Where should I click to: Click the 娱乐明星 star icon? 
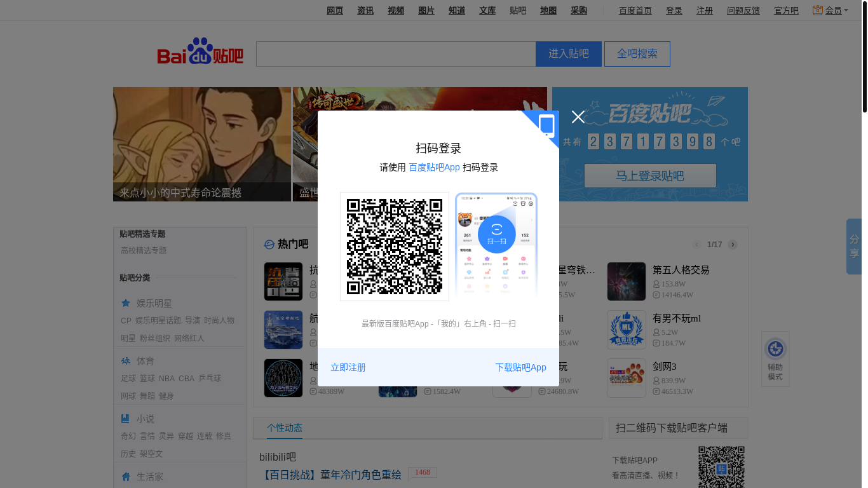tap(126, 303)
